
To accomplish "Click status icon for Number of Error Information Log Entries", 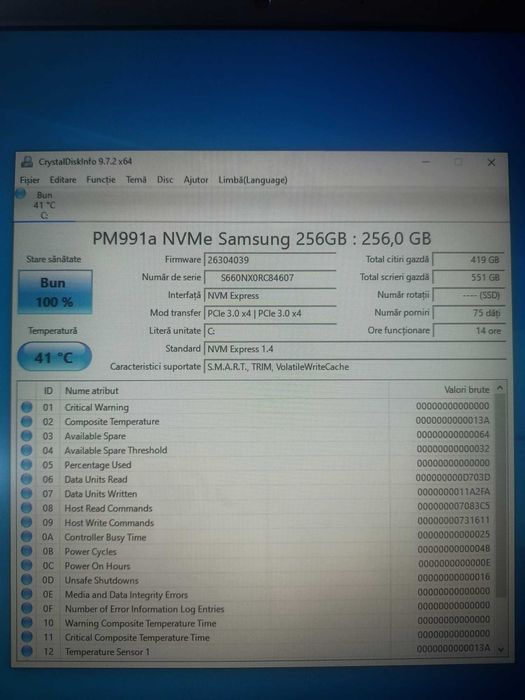I will click(27, 608).
